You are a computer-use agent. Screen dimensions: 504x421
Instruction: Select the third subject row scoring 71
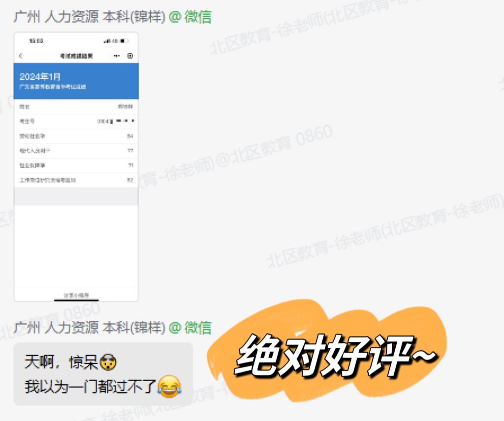point(76,165)
